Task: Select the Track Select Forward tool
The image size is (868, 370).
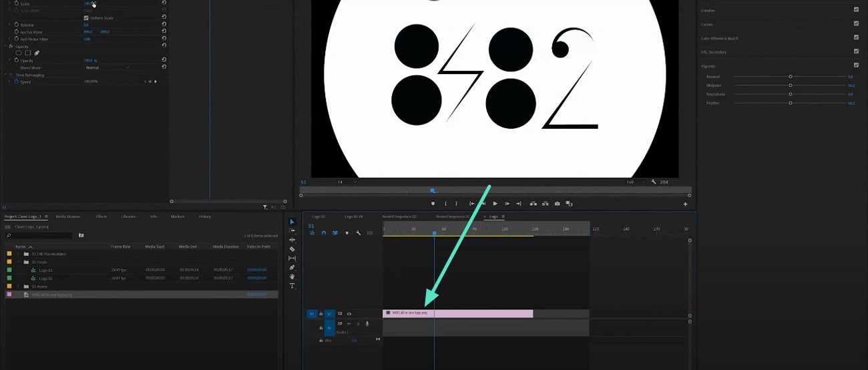Action: pos(292,230)
